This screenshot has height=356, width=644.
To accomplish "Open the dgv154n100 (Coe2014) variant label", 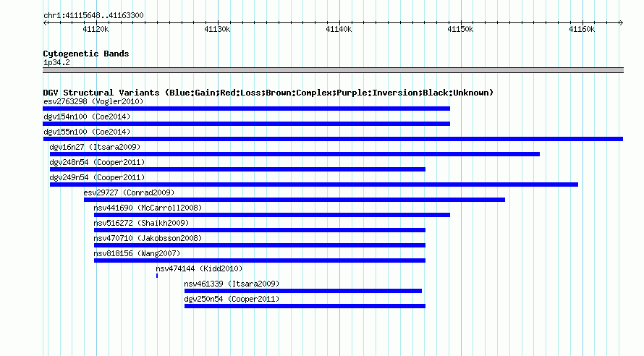I will pyautogui.click(x=87, y=116).
